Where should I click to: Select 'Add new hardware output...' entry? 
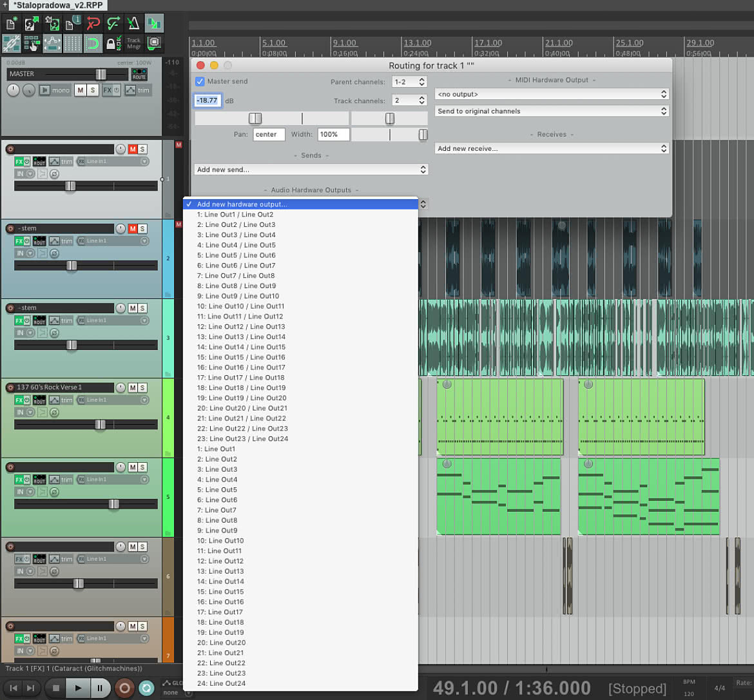click(x=300, y=204)
